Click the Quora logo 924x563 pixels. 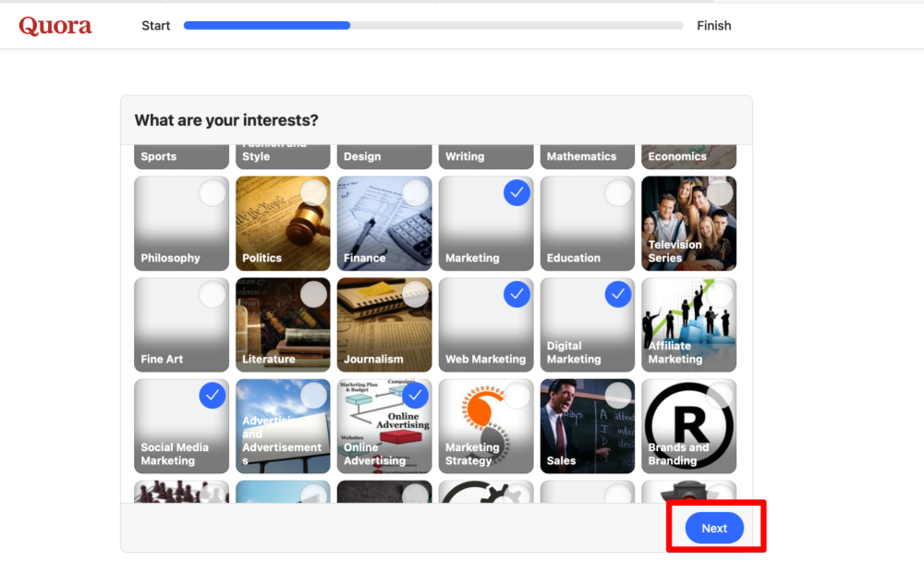tap(55, 26)
